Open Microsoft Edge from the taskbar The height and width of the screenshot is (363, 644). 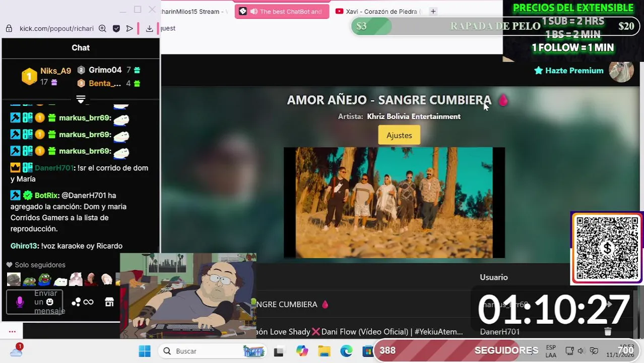pyautogui.click(x=346, y=351)
